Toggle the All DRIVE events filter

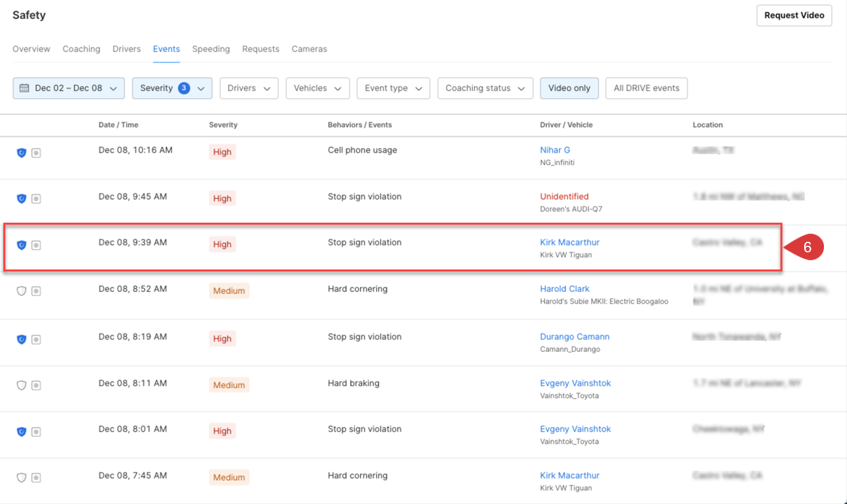646,88
